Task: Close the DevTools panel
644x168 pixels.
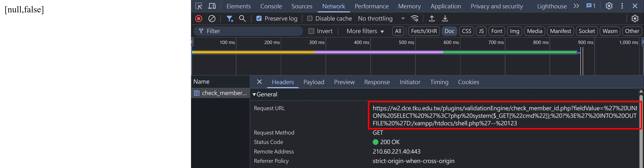Action: [635, 6]
